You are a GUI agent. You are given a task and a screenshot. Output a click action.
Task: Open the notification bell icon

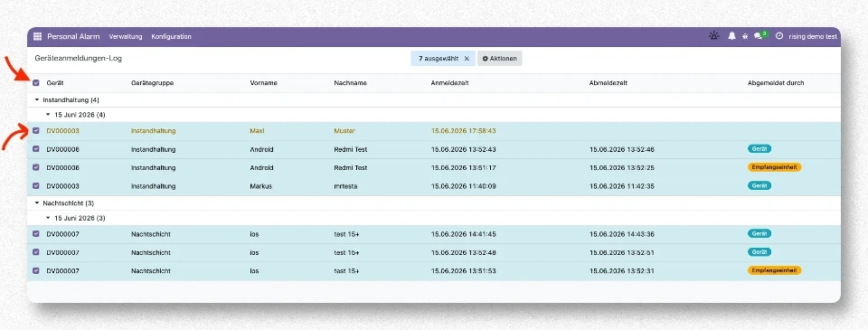click(731, 36)
